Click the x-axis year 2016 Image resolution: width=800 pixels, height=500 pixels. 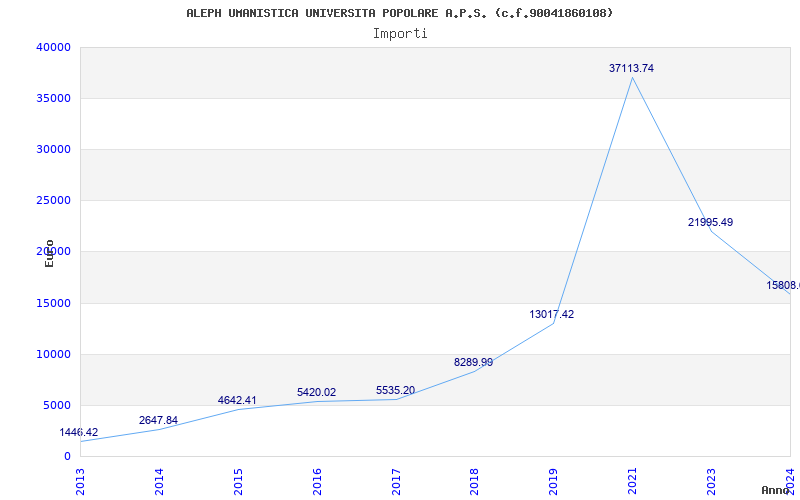(x=317, y=482)
